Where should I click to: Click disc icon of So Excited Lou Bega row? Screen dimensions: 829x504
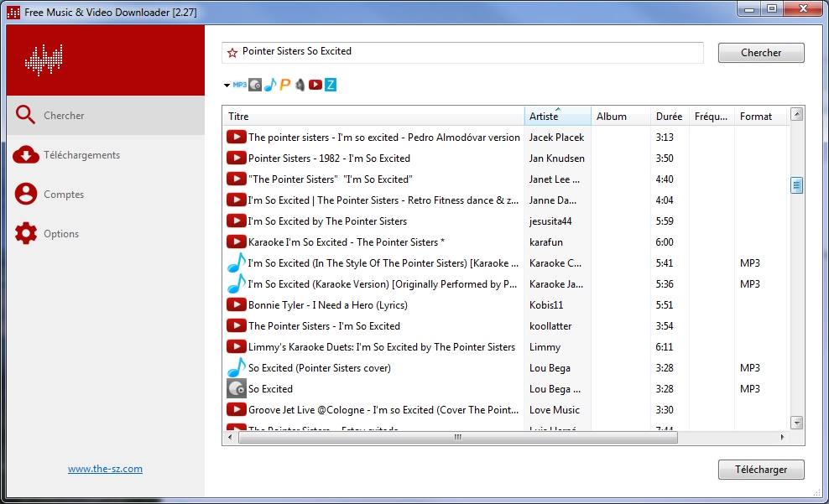click(x=237, y=389)
